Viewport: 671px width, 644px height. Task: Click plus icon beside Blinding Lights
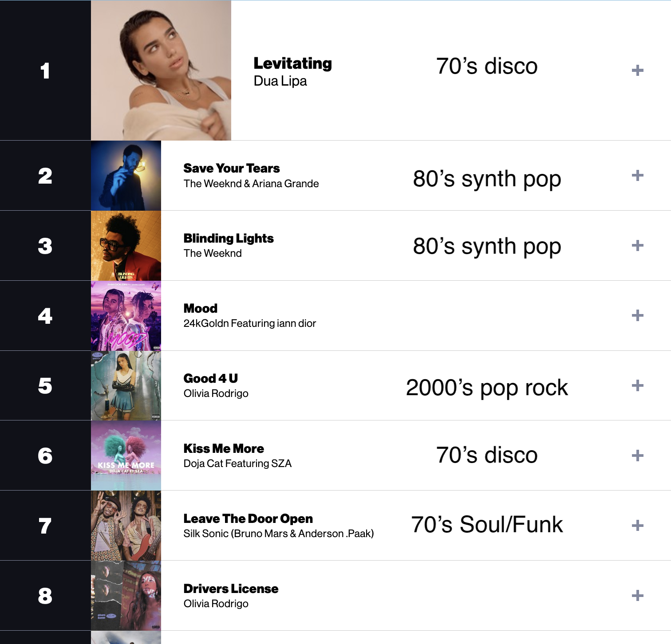637,246
